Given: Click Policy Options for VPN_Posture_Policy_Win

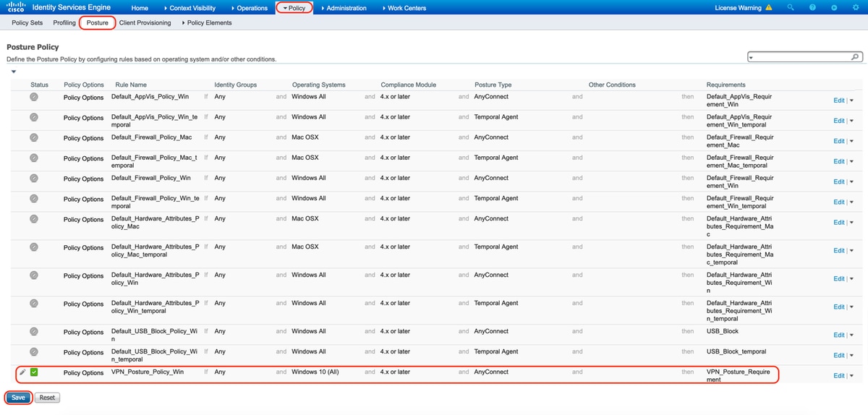Looking at the screenshot, I should click(83, 373).
